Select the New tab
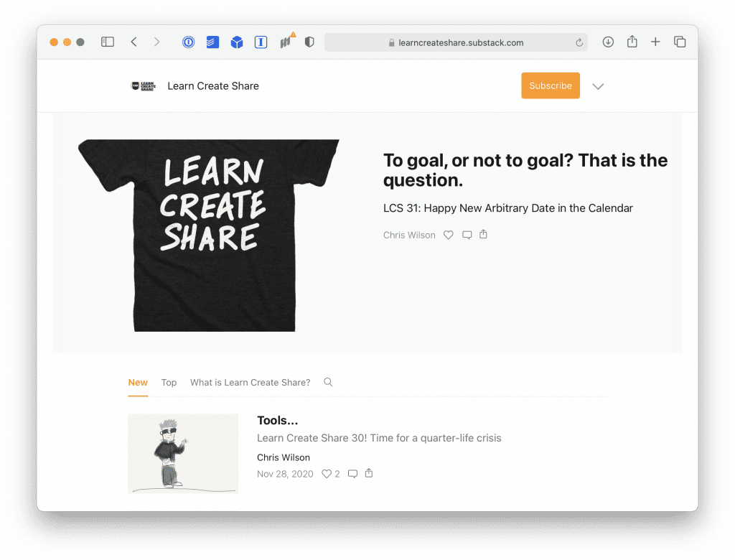The width and height of the screenshot is (735, 560). [x=138, y=383]
